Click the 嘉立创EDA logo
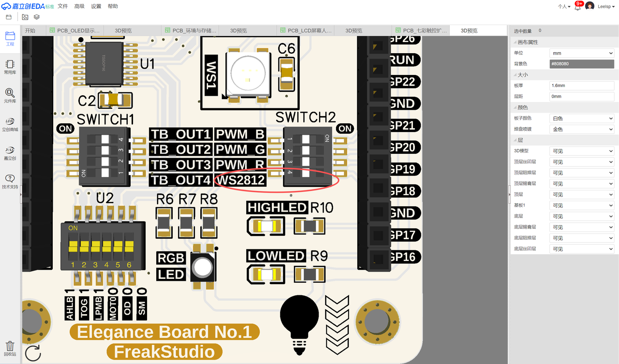Image resolution: width=619 pixels, height=364 pixels. coord(27,6)
